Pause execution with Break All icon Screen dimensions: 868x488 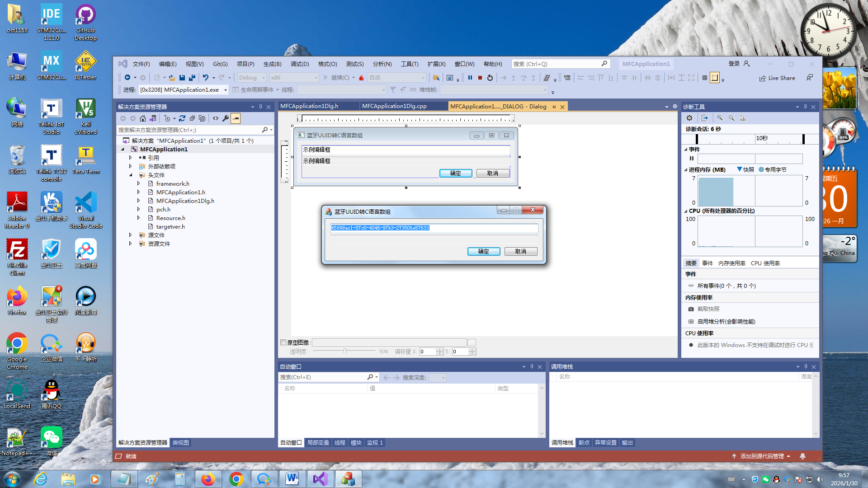pyautogui.click(x=470, y=78)
